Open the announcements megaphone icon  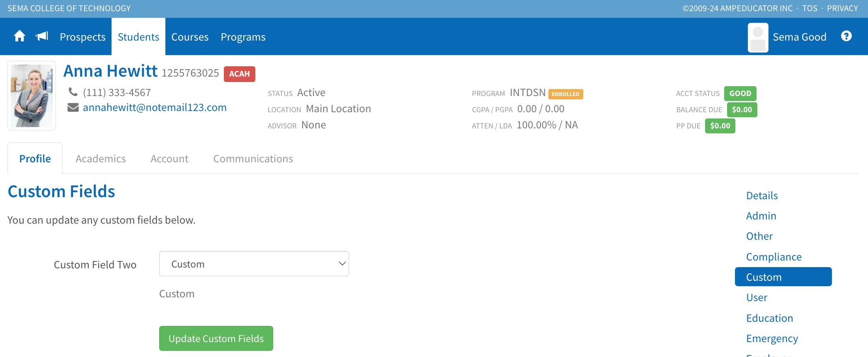tap(42, 36)
